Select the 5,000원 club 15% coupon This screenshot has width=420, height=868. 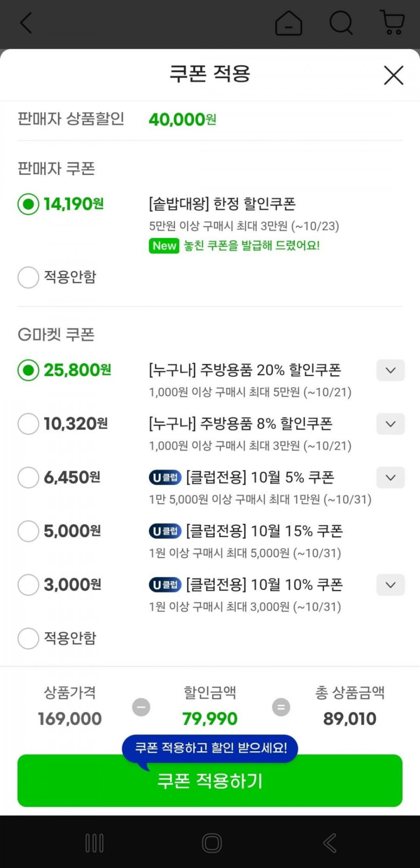[x=28, y=531]
